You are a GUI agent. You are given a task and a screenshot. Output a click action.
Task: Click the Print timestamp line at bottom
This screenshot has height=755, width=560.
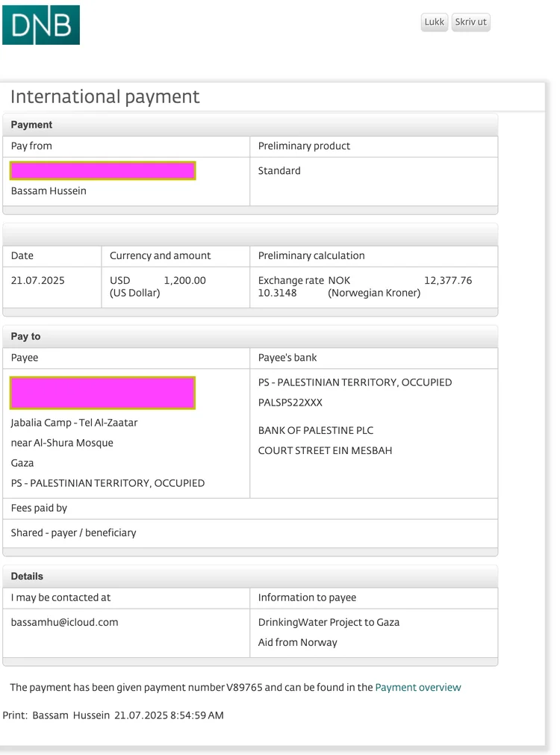pos(113,715)
